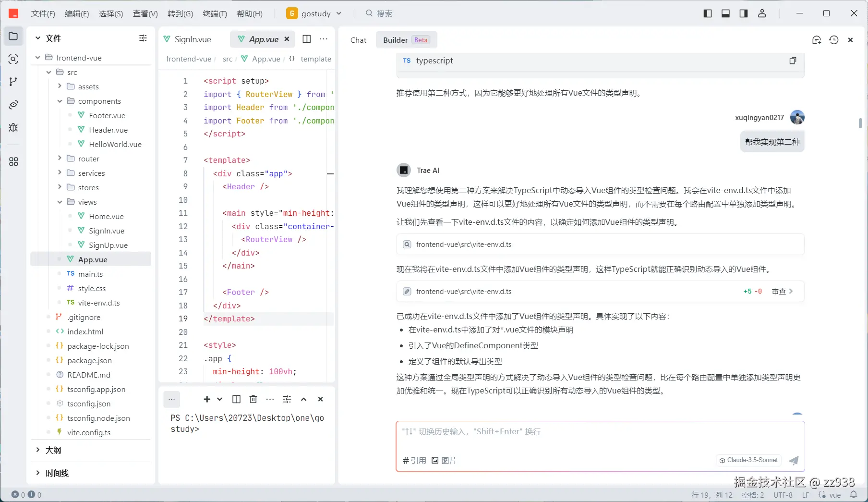Copy the typescript code block
Screen dimensions: 868x502
point(793,61)
